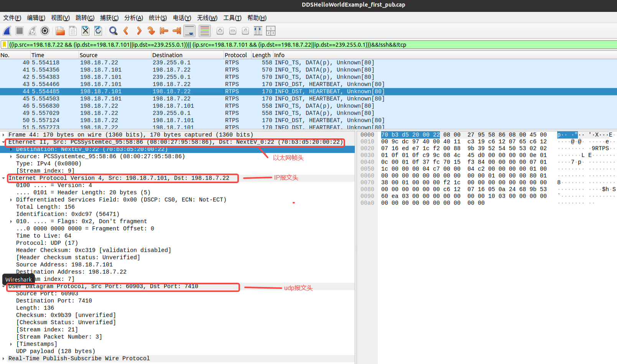The image size is (617, 364).
Task: Open the 工具(T) menu
Action: pos(232,18)
